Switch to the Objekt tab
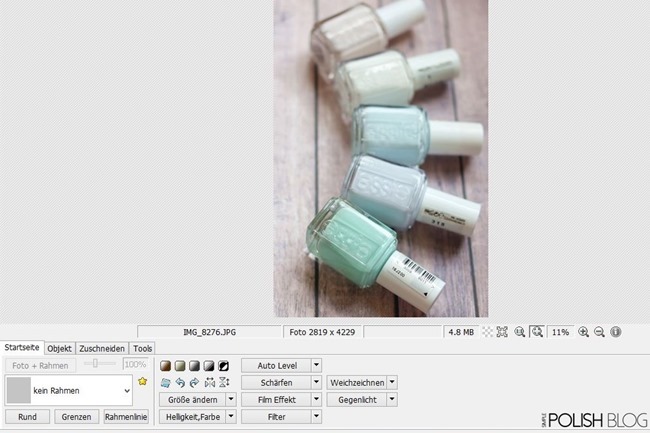Image resolution: width=650 pixels, height=433 pixels. point(59,348)
